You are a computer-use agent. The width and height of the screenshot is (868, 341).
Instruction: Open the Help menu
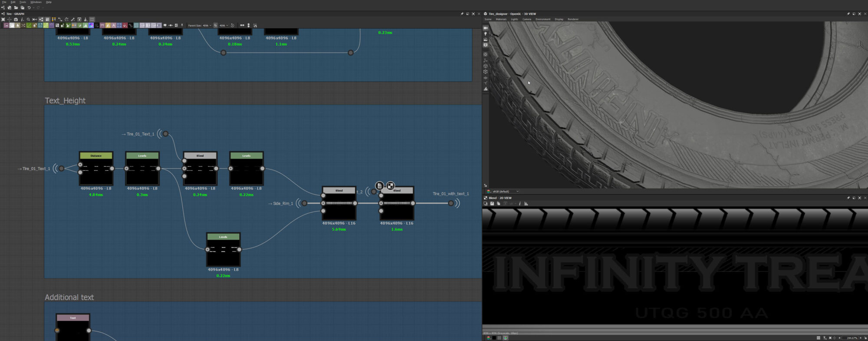49,2
